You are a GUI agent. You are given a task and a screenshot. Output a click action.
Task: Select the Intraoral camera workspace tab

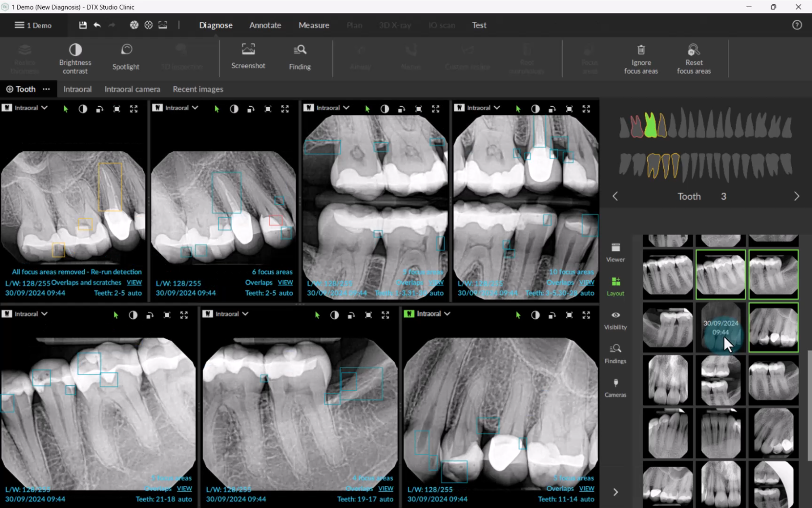coord(132,89)
